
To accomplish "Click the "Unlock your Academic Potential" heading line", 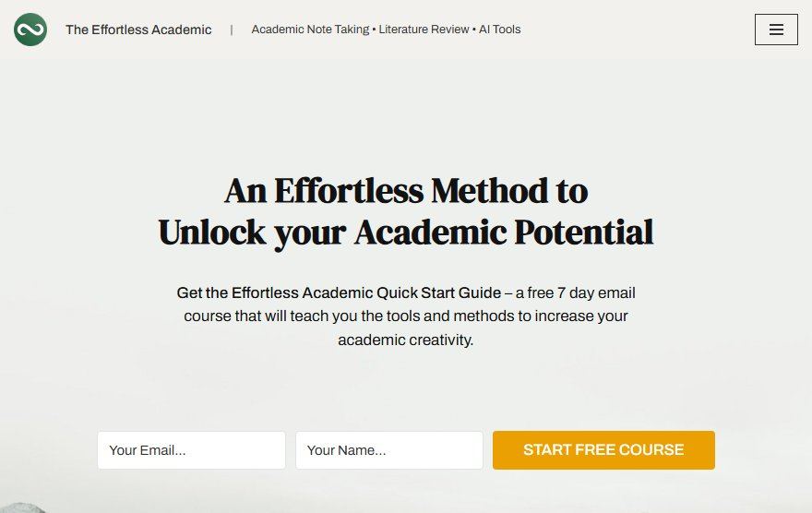I will (406, 232).
